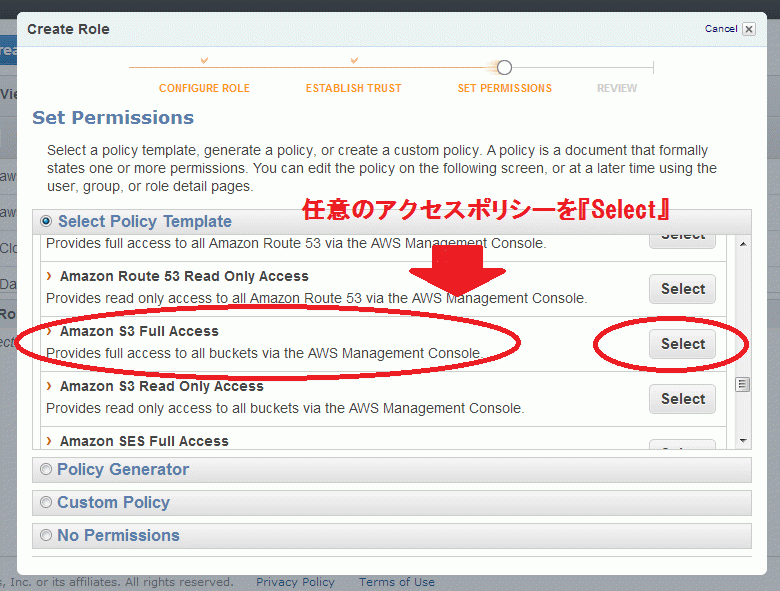
Task: Click the policy list scrollbar down arrow
Action: pos(743,441)
